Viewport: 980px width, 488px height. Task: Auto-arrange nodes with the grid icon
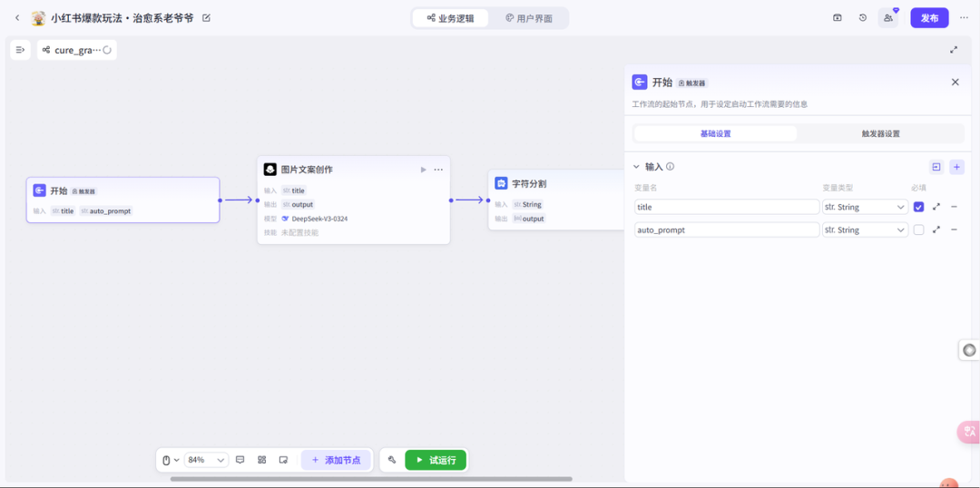pyautogui.click(x=262, y=460)
